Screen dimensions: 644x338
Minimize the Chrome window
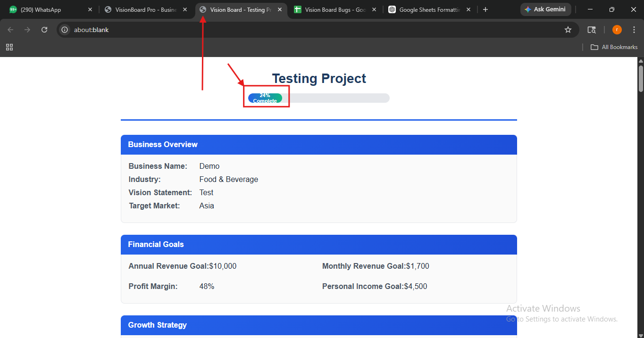tap(590, 9)
